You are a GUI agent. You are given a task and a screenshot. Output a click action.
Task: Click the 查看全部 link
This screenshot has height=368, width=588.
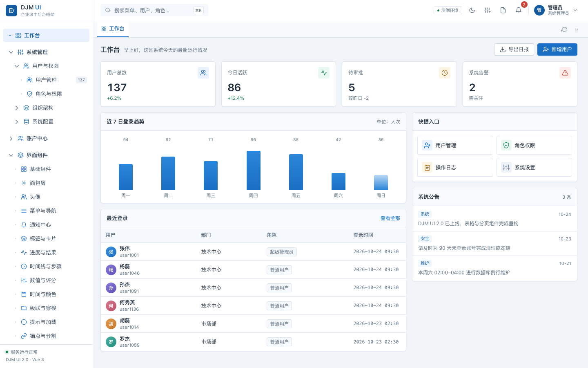click(x=390, y=218)
